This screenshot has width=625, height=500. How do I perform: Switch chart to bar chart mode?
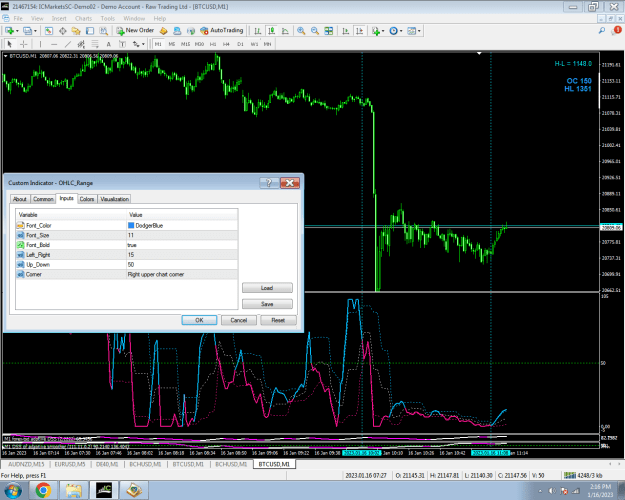(258, 31)
